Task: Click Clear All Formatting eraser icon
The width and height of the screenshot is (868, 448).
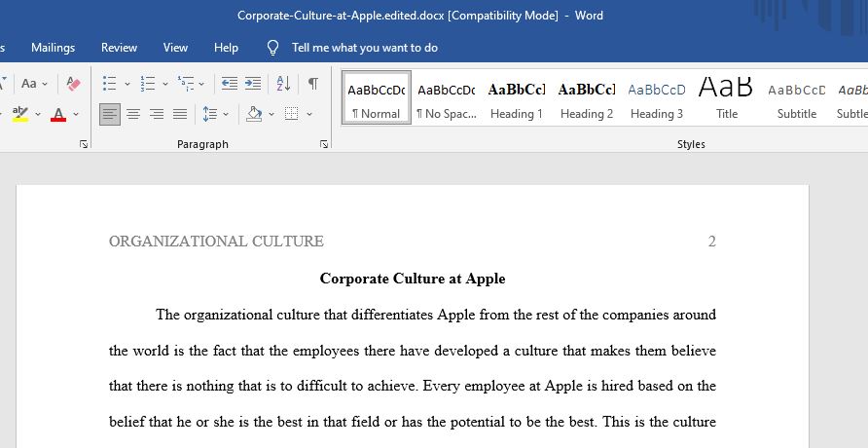Action: tap(73, 84)
